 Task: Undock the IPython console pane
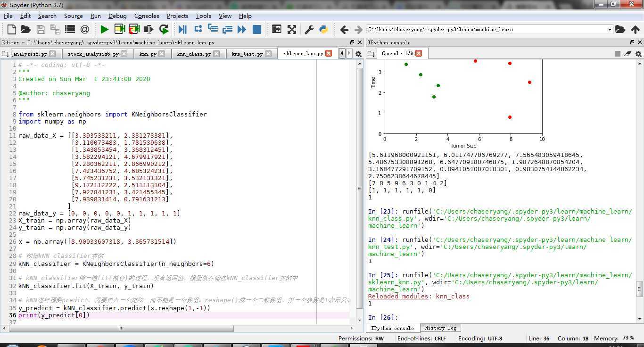[632, 42]
